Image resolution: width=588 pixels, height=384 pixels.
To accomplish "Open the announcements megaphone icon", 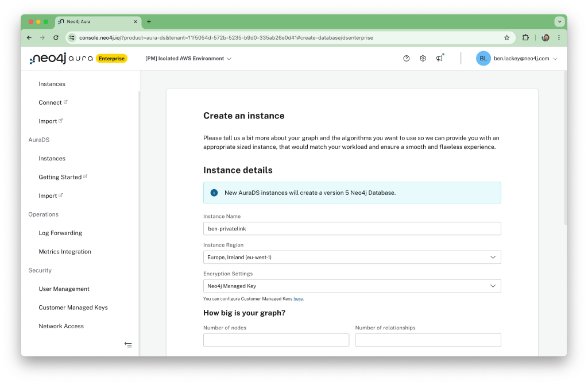I will 439,58.
